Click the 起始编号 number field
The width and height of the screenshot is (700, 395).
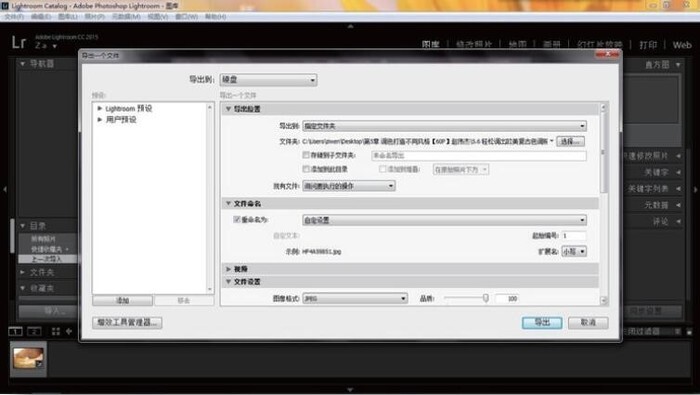pyautogui.click(x=573, y=235)
